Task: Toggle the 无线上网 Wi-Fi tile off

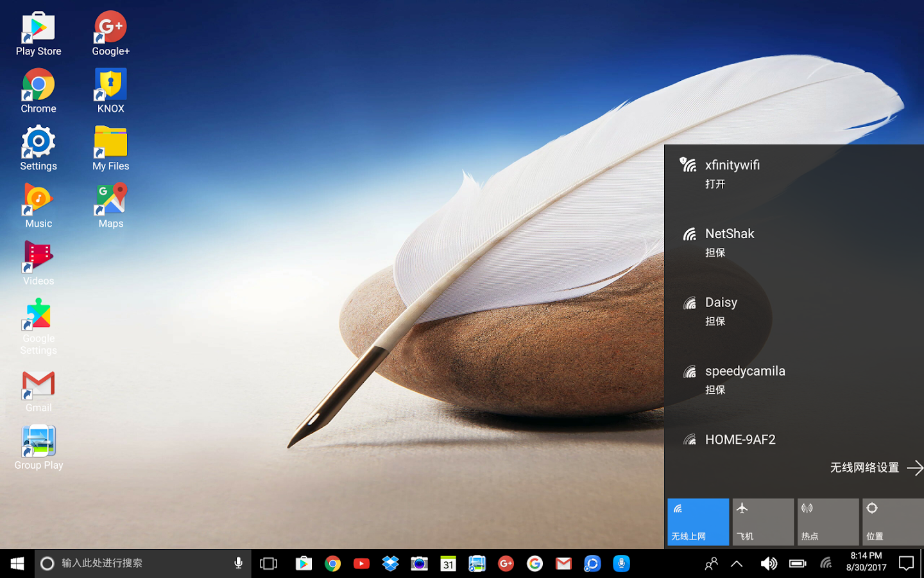Action: (x=698, y=522)
